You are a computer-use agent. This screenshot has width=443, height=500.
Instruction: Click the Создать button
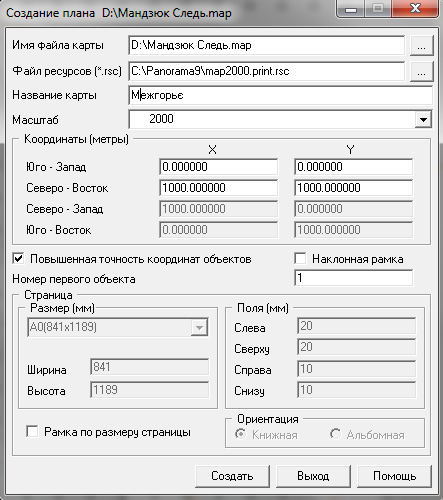point(232,476)
